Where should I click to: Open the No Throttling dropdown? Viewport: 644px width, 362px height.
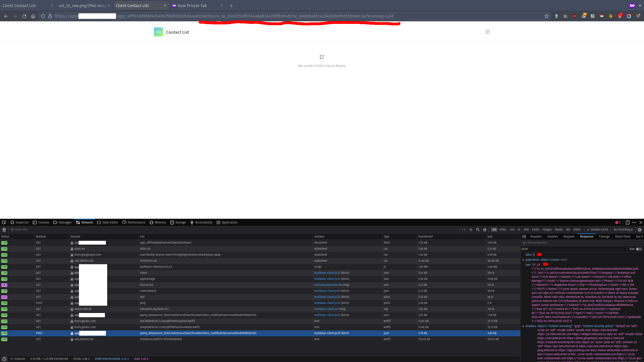point(623,230)
